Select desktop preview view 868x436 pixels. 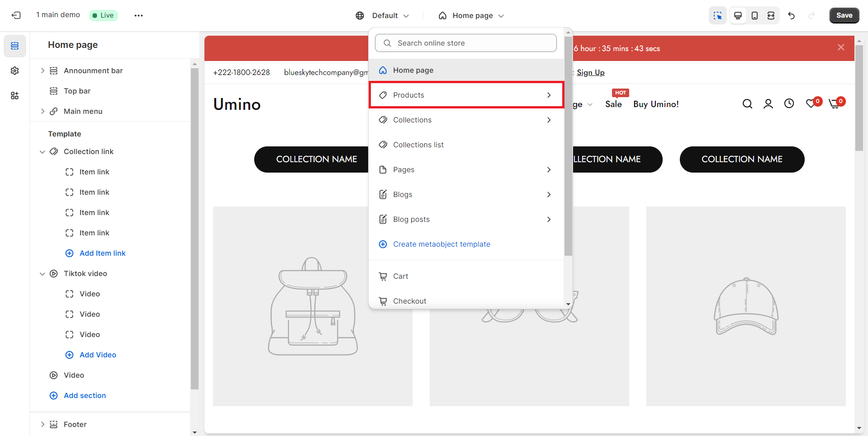(738, 15)
